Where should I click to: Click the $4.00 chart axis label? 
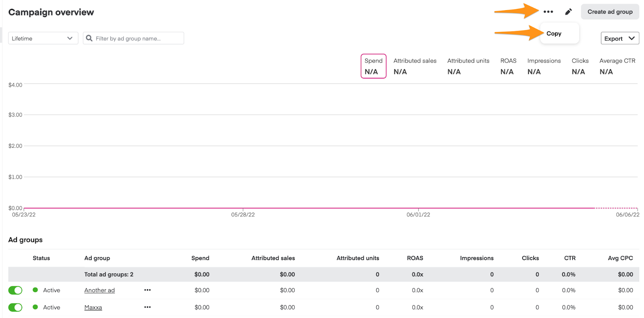(15, 85)
